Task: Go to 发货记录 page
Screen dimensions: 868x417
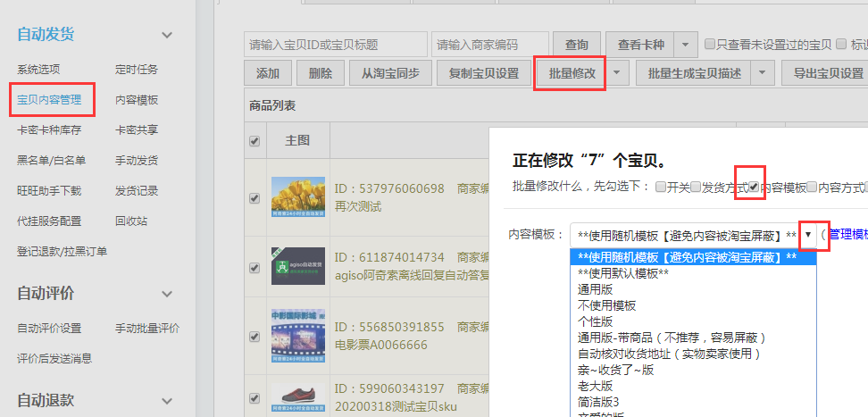Action: (x=136, y=191)
